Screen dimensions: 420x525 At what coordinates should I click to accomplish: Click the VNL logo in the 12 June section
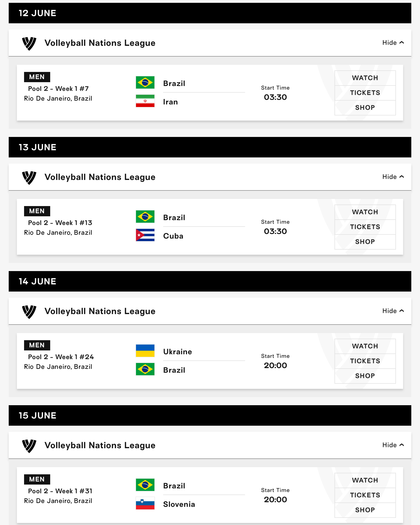[29, 43]
